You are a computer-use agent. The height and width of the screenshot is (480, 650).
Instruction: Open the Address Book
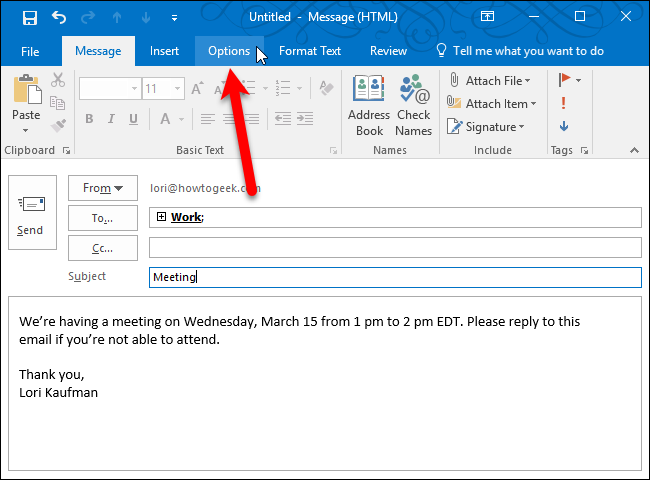(369, 106)
